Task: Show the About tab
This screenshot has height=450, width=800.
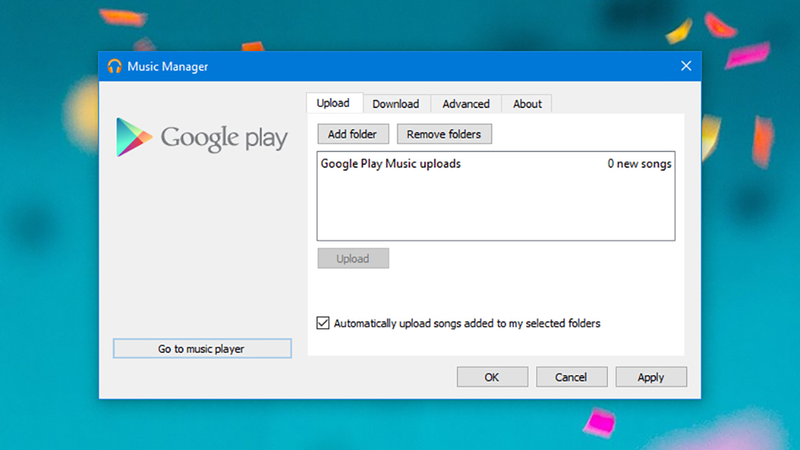Action: (x=527, y=104)
